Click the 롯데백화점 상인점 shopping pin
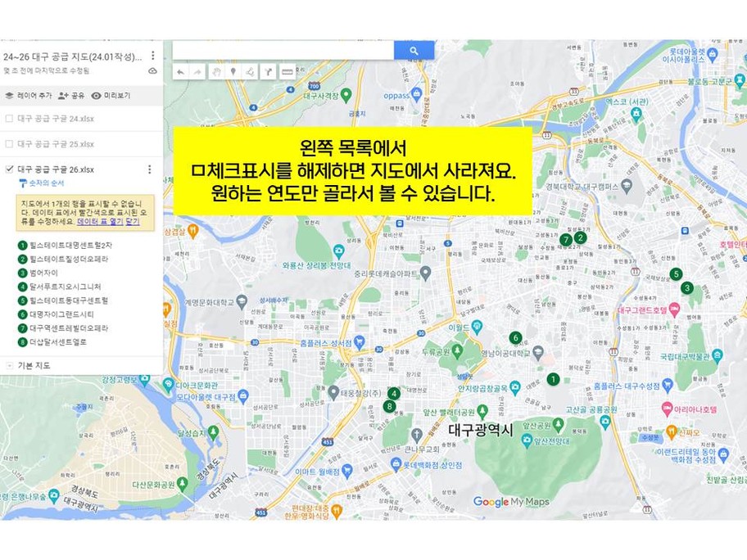This screenshot has height=560, width=747. 396,464
